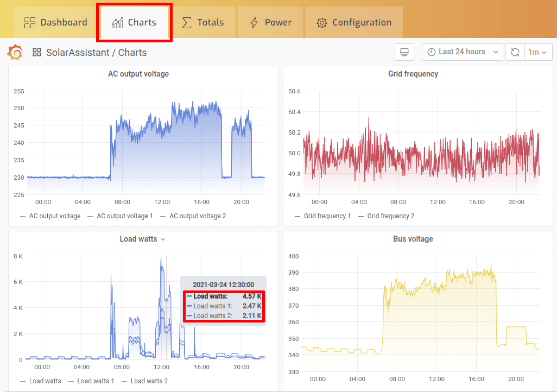This screenshot has width=557, height=392.
Task: Click the gear icon on the Configuration tab
Action: [321, 22]
